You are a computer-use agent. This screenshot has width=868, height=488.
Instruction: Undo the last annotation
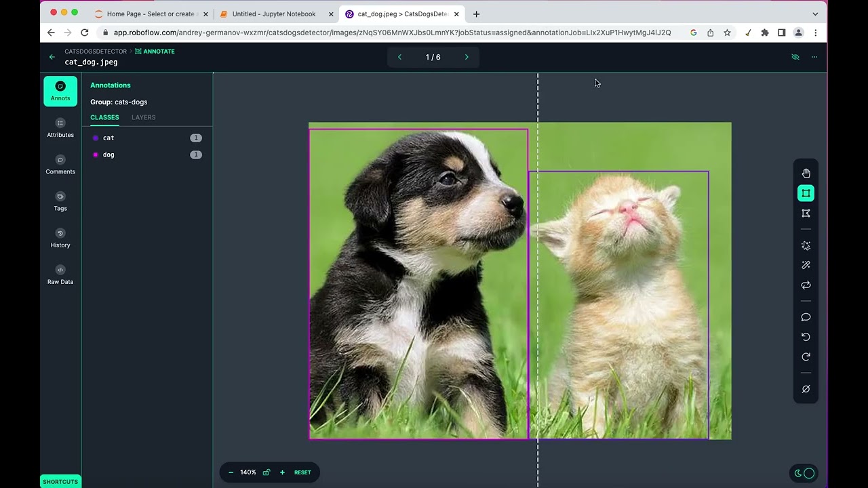pos(806,337)
